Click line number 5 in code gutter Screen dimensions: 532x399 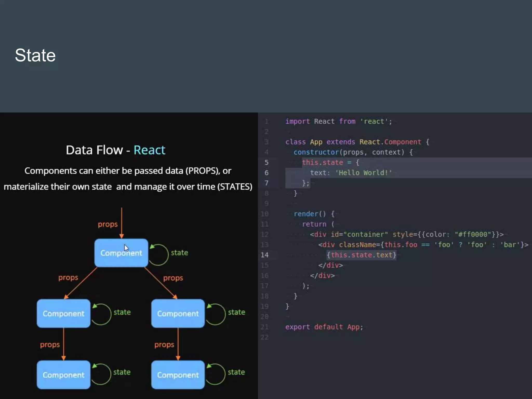pos(266,163)
